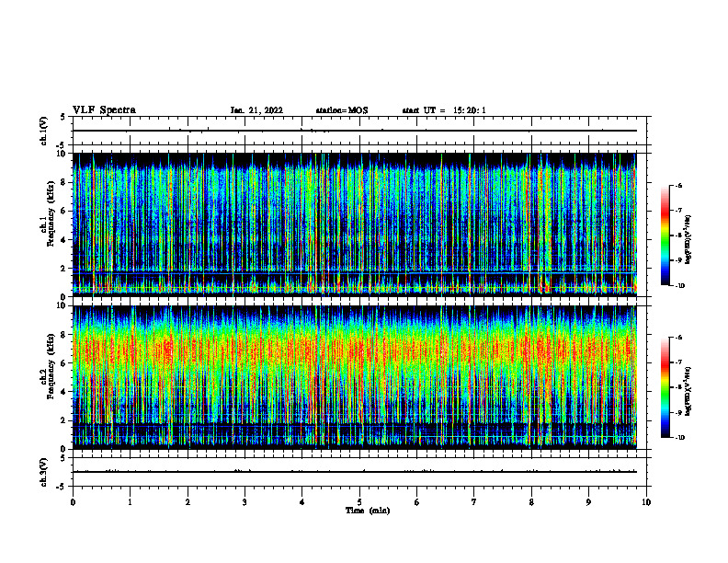Click the ch.1 "Frequency (kHz)" axis label

(x=51, y=214)
